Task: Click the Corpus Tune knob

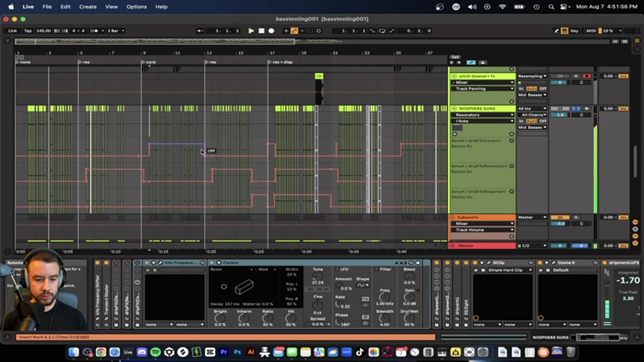Action: (317, 277)
